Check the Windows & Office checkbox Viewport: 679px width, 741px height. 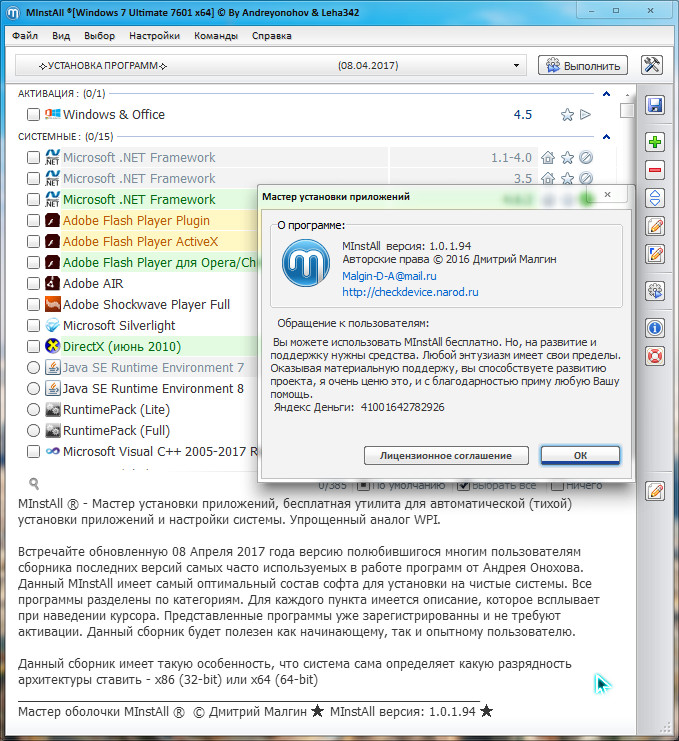pos(33,114)
